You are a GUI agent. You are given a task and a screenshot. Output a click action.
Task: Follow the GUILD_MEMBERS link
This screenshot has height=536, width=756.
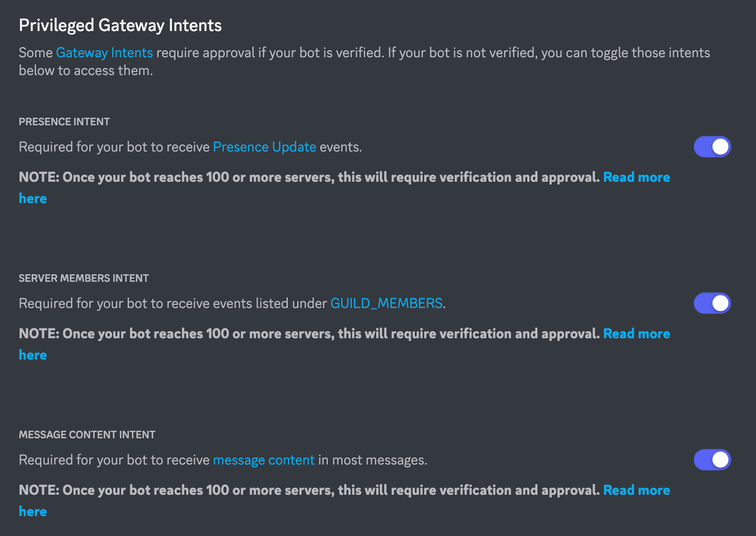tap(386, 303)
